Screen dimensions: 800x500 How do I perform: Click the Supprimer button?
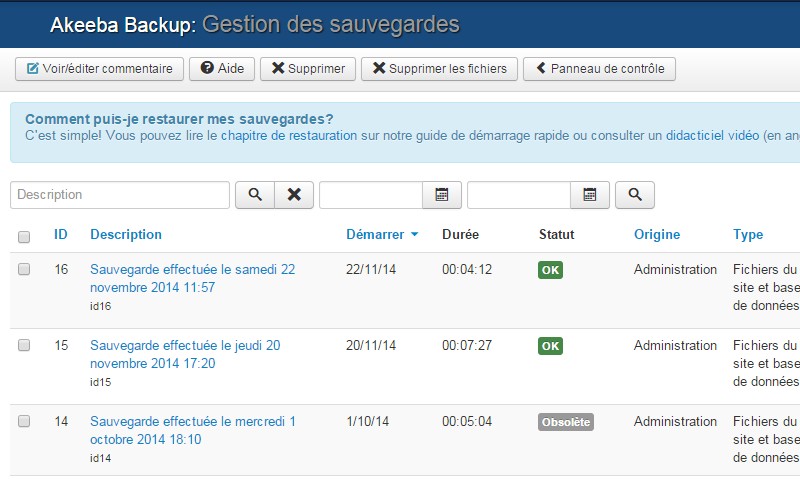coord(308,69)
